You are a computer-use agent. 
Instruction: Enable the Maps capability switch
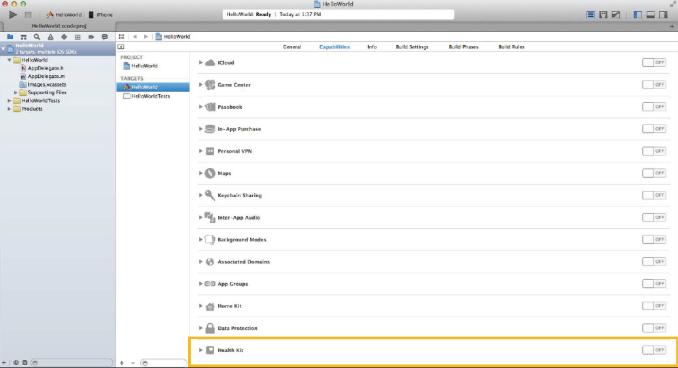point(654,173)
